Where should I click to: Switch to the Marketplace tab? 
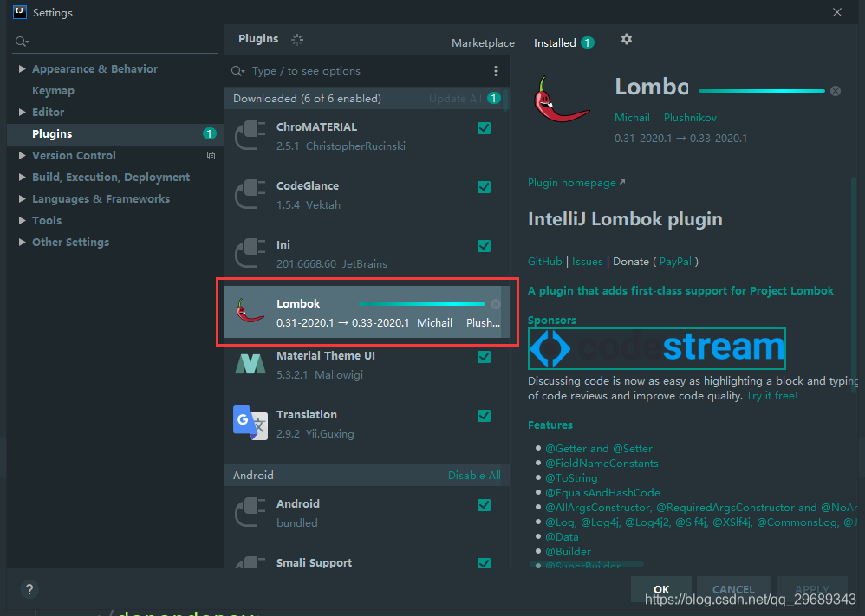(483, 43)
